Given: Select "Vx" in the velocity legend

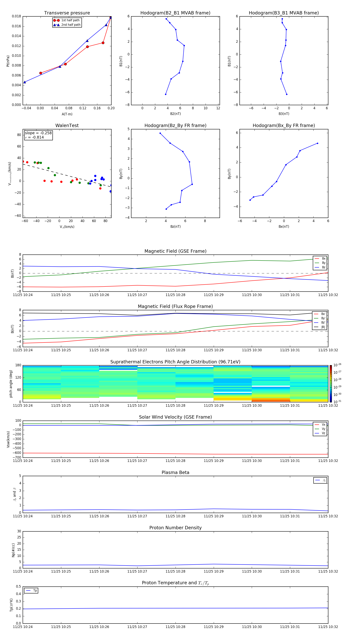Looking at the screenshot, I should (320, 424).
